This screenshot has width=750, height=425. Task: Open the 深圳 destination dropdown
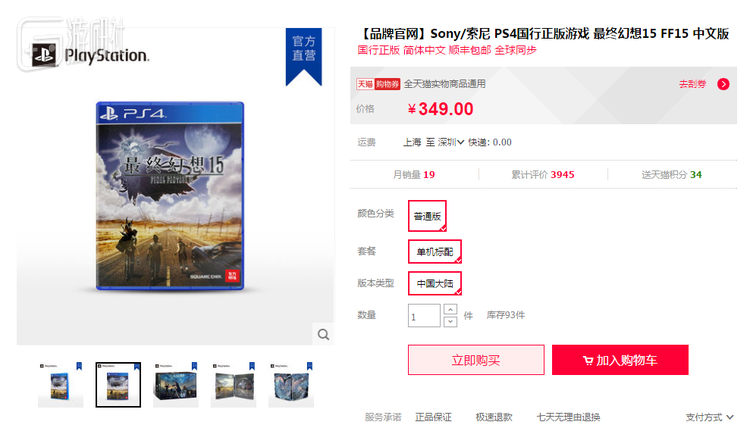[x=451, y=142]
